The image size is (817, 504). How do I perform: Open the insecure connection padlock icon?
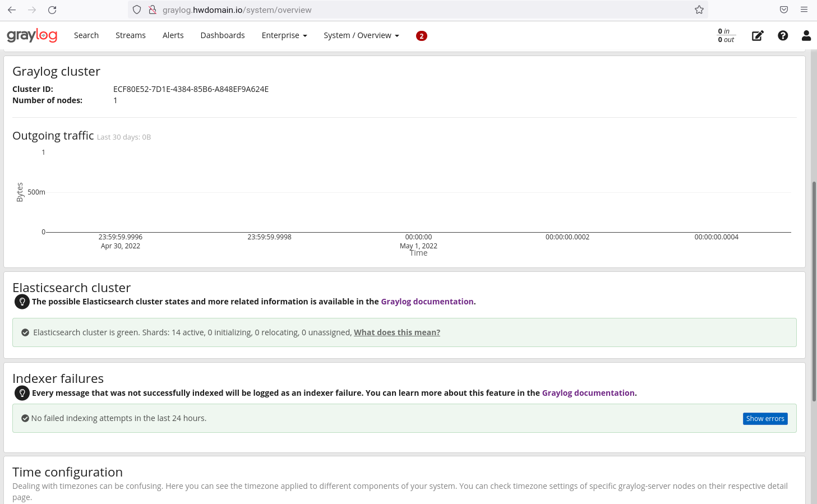152,10
